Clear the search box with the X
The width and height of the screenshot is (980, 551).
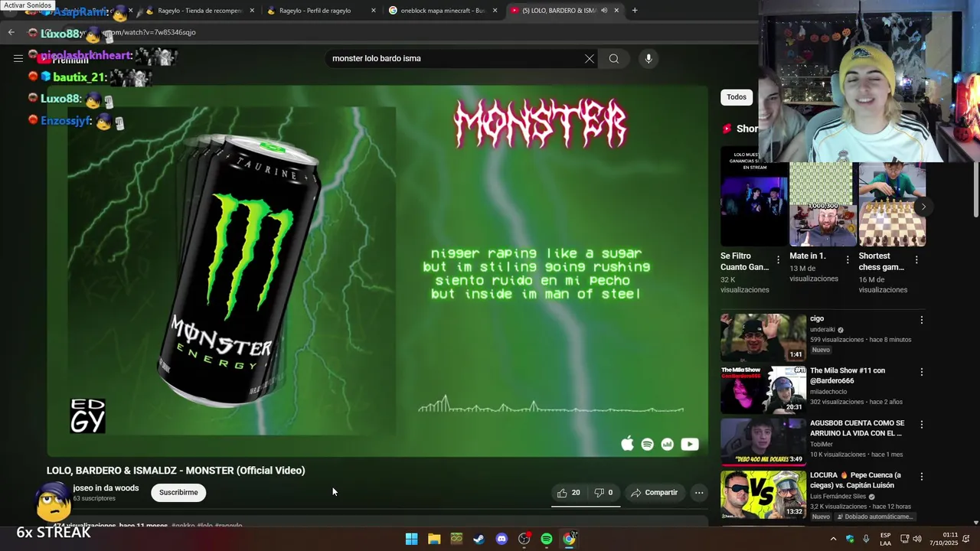(590, 58)
